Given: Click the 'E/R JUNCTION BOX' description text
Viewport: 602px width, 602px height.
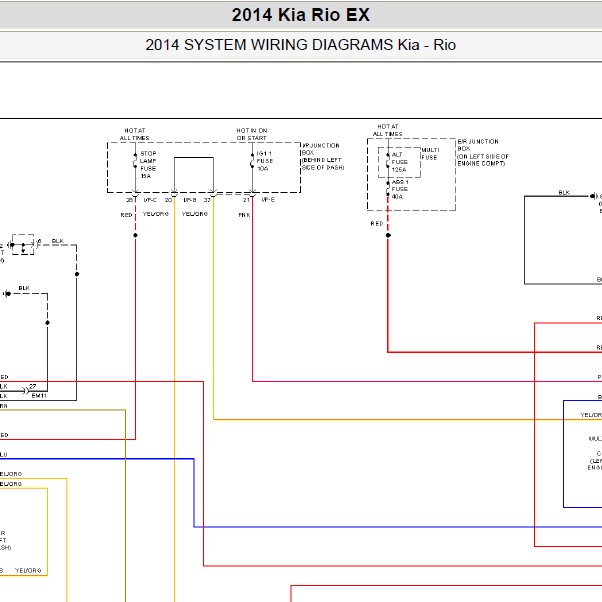Looking at the screenshot, I should (483, 152).
